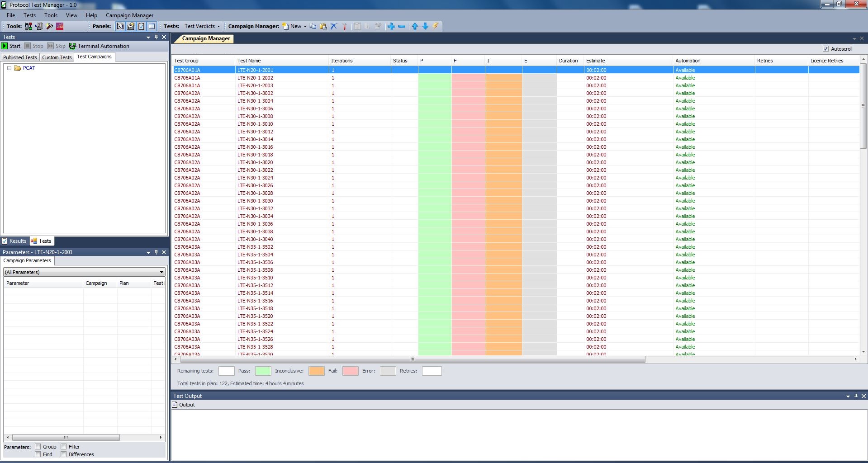The image size is (868, 463).
Task: Click the blue plus add icon
Action: point(391,26)
